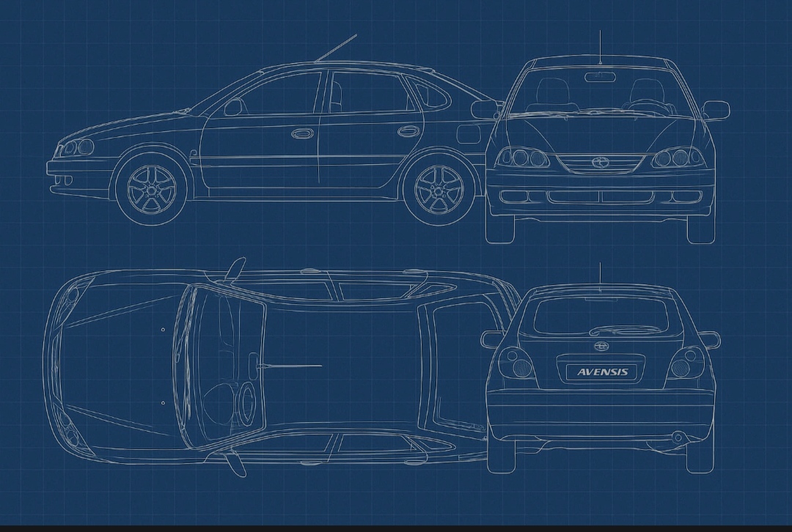
Task: Click the Toyota emblem above the rear plate
Action: tap(601, 347)
